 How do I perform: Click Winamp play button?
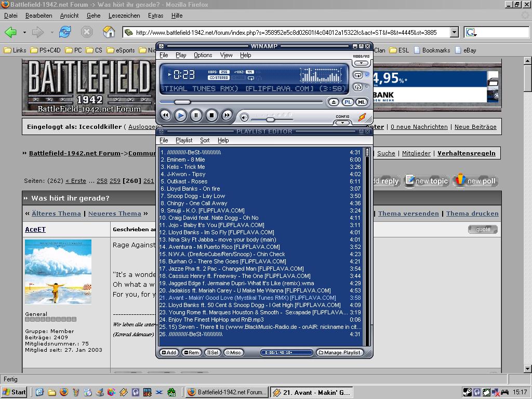pyautogui.click(x=180, y=116)
